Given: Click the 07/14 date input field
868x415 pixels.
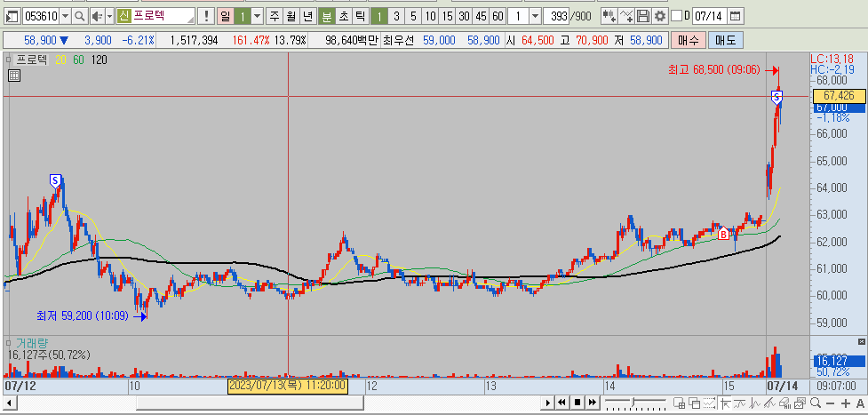Looking at the screenshot, I should tap(709, 16).
